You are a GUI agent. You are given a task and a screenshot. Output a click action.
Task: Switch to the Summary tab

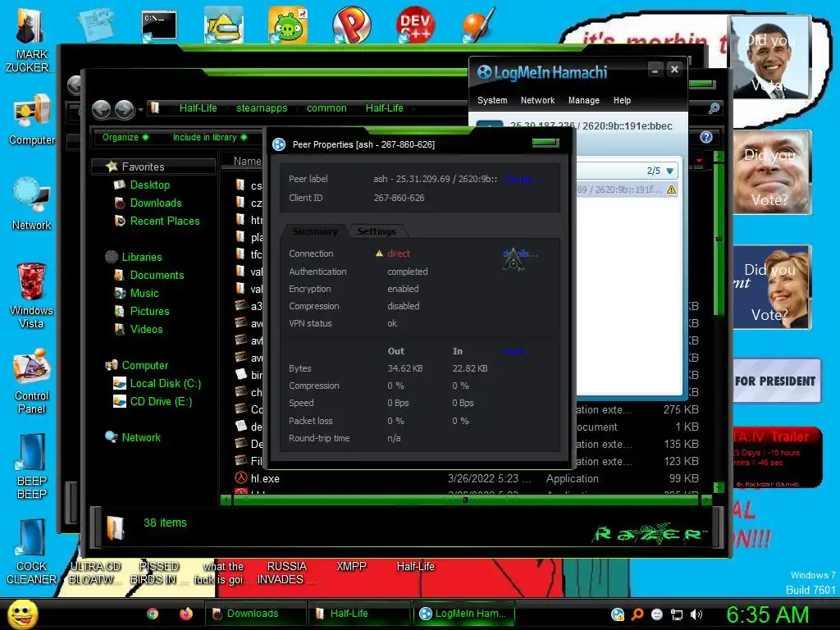click(x=314, y=231)
